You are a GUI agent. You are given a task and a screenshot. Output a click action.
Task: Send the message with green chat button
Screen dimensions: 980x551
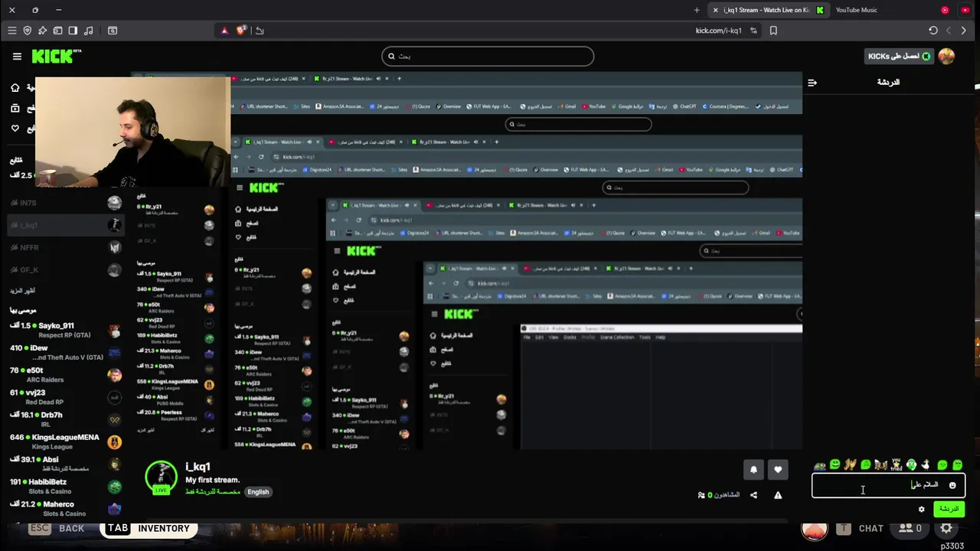coord(949,509)
